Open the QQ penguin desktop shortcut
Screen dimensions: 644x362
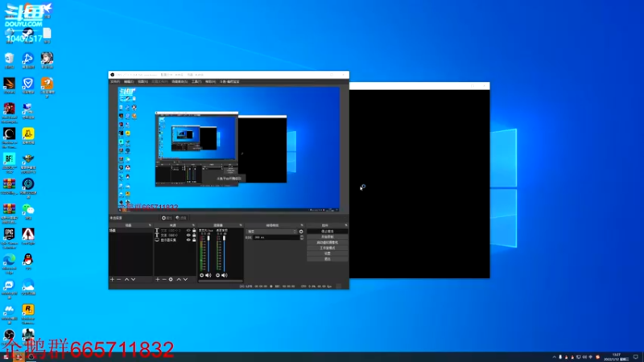(x=28, y=262)
